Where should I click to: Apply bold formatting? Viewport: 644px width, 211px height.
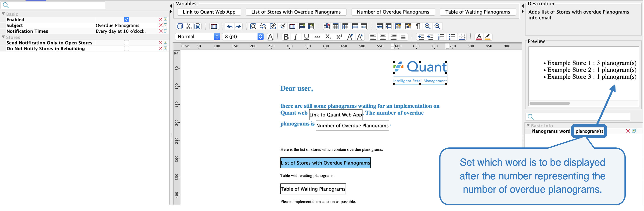[x=286, y=37]
